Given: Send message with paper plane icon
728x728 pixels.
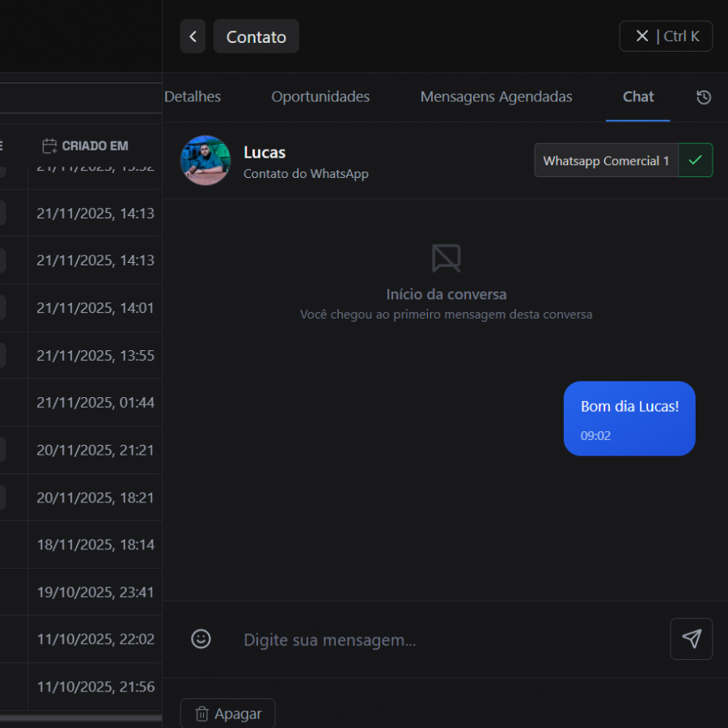Looking at the screenshot, I should (x=691, y=639).
